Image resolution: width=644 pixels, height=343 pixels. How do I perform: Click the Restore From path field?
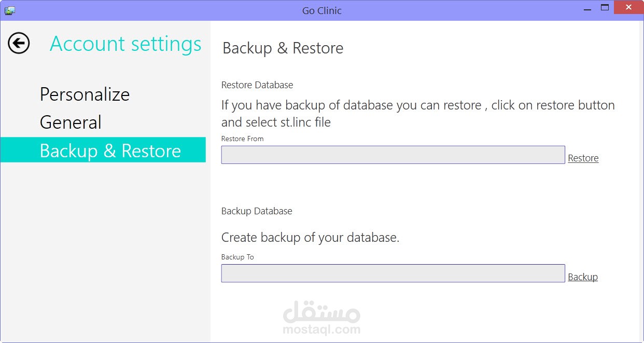(393, 155)
